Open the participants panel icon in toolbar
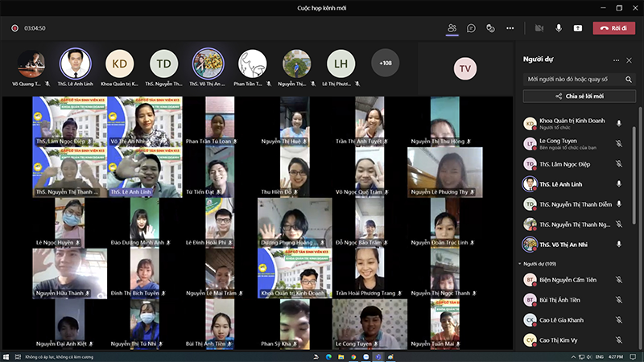 (452, 27)
